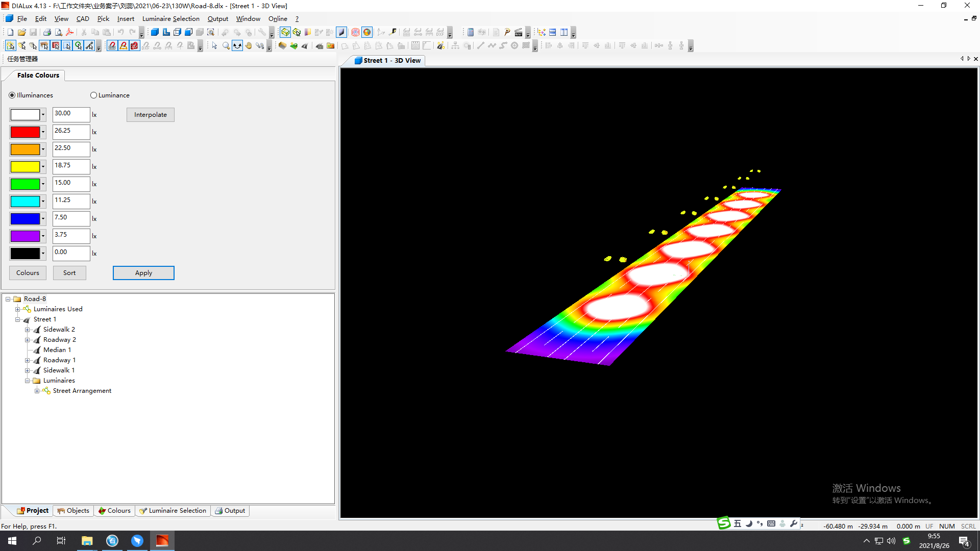Click the paste clipboard icon
980x551 pixels.
107,32
